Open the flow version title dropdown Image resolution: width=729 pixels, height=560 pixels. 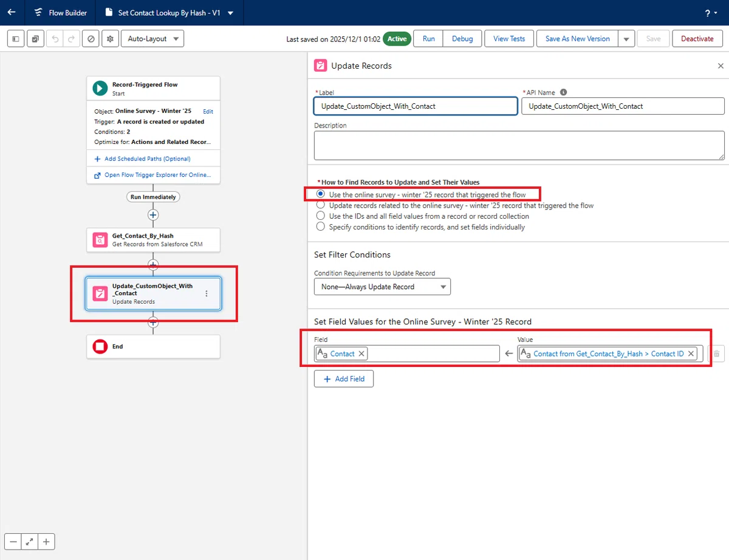coord(230,13)
